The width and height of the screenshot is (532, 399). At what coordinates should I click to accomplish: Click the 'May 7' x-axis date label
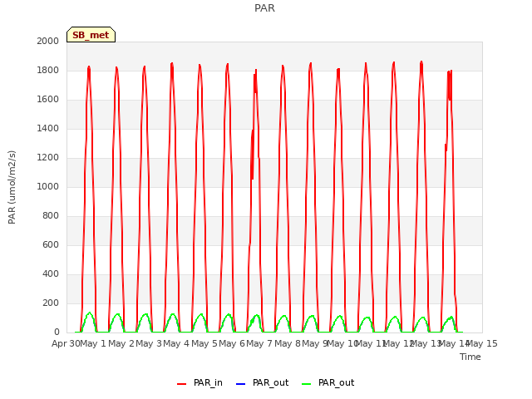click(x=259, y=343)
